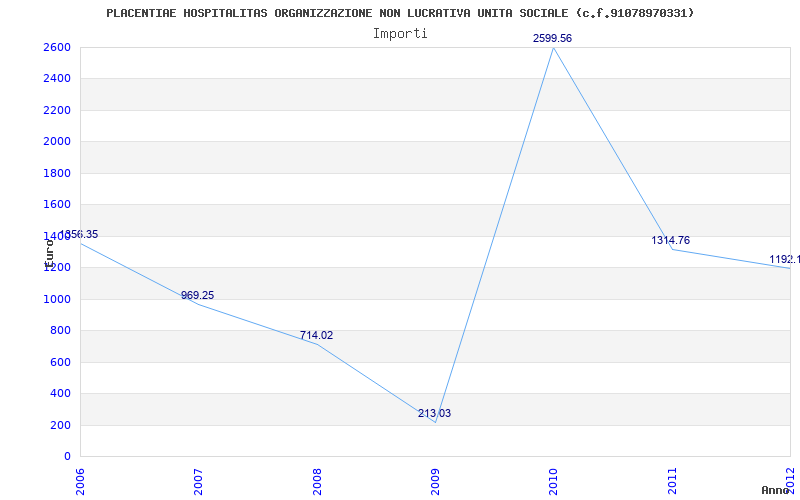The image size is (800, 500).
Task: Click the 2600 y-axis value
Action: 57,47
